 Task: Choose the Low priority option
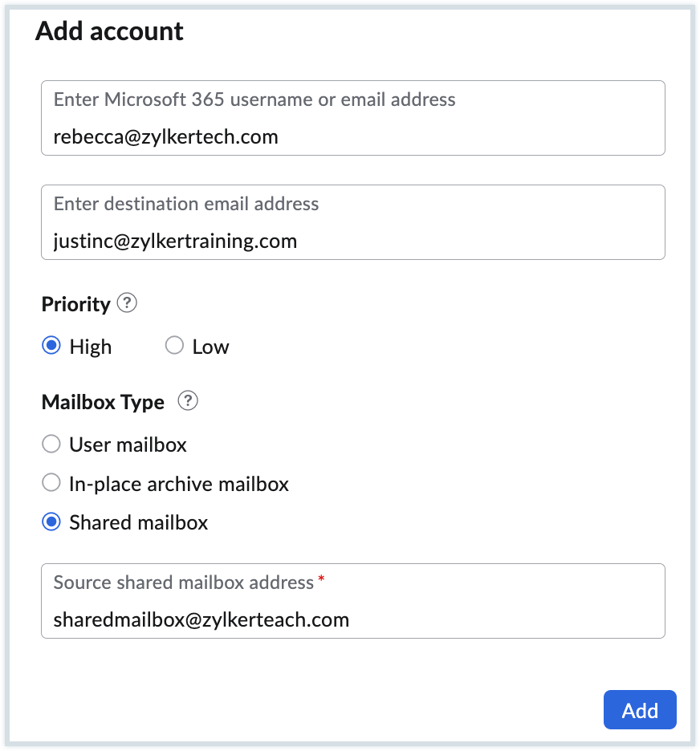[174, 346]
